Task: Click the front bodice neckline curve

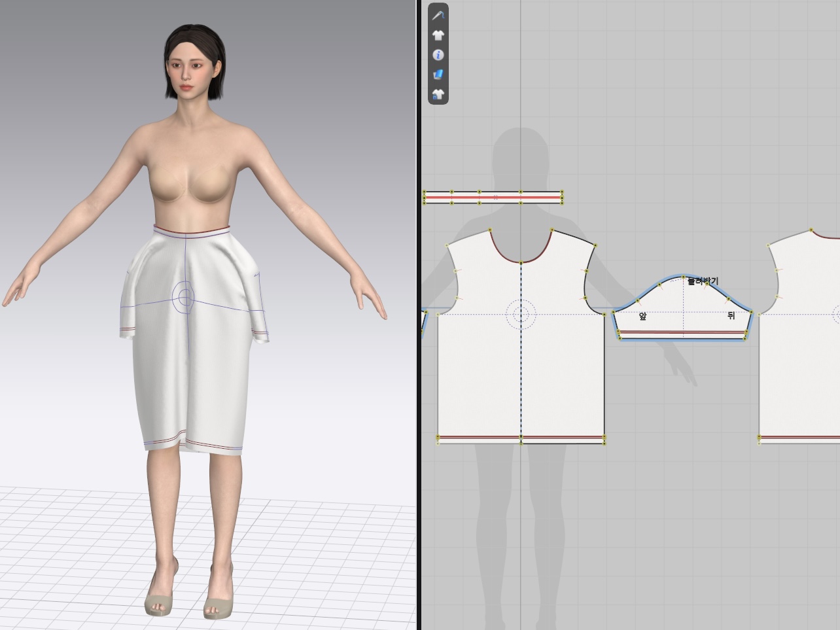Action: pos(521,262)
